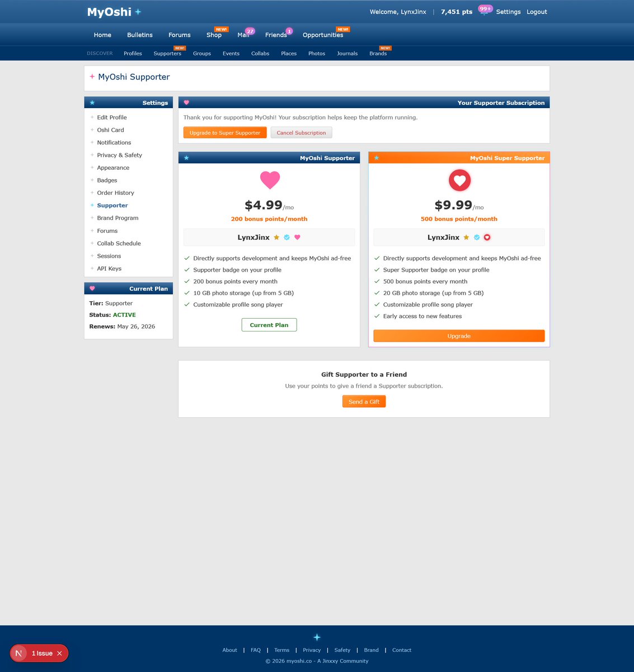This screenshot has width=634, height=672.
Task: Click the orange Upgrade button
Action: tap(459, 336)
